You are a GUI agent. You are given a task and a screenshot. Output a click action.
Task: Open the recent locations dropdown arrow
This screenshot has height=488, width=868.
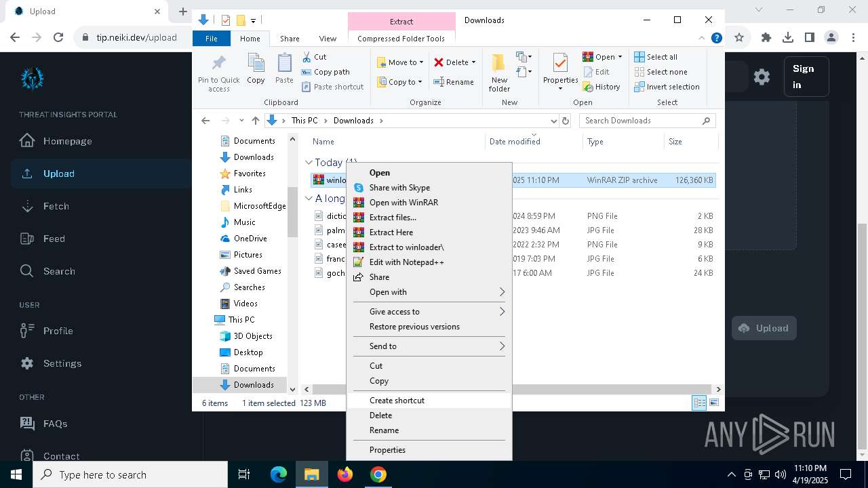pos(241,121)
